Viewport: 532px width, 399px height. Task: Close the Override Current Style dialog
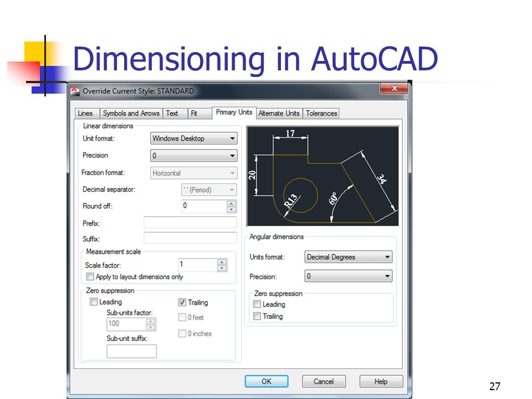(394, 89)
